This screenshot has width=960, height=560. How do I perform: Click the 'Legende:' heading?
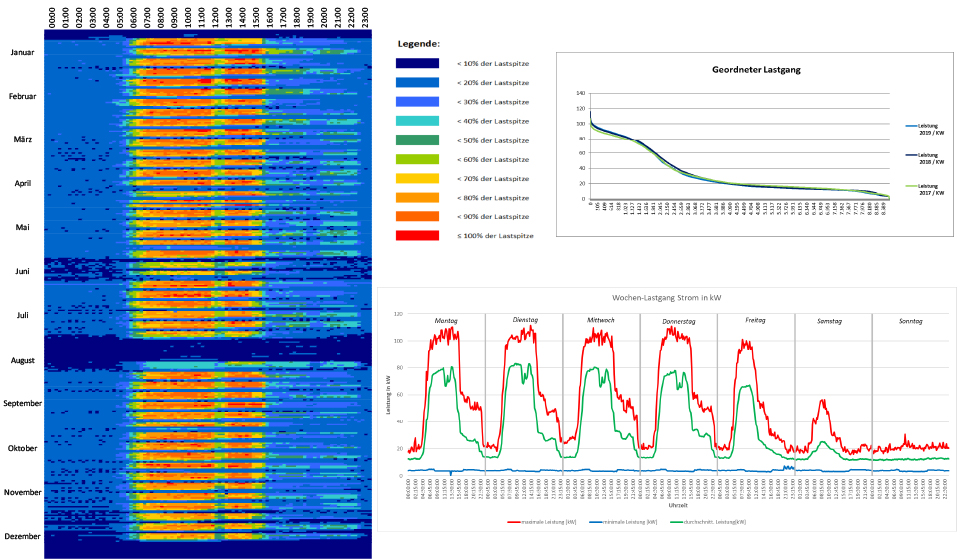(x=418, y=44)
